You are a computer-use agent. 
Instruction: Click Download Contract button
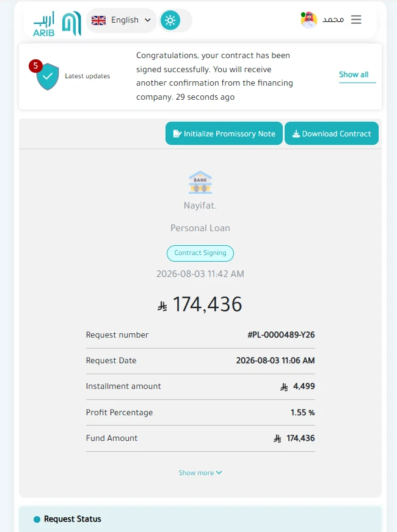[332, 134]
